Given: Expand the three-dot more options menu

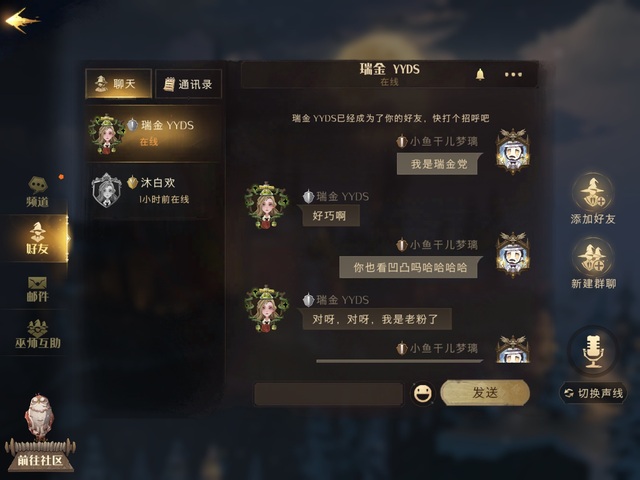Looking at the screenshot, I should [513, 74].
